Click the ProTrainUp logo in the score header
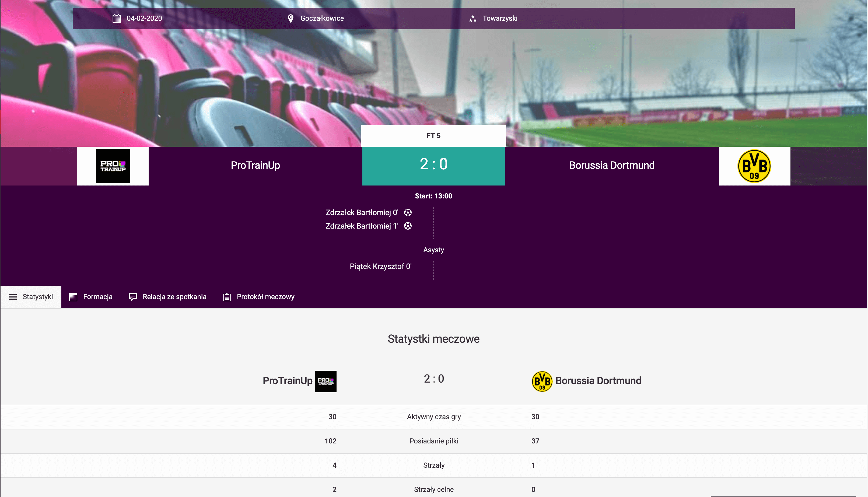Viewport: 868px width, 497px height. click(113, 166)
